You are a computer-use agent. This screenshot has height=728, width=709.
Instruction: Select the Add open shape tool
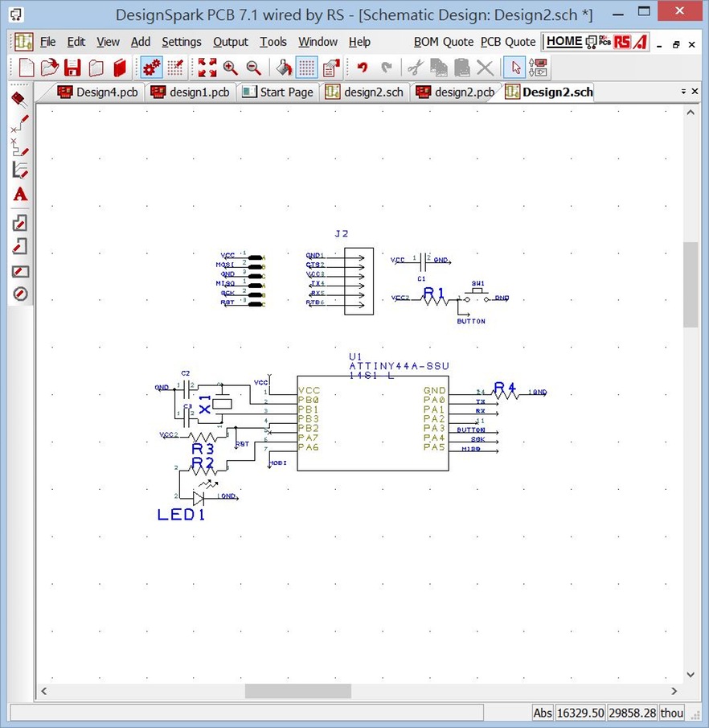click(x=19, y=246)
